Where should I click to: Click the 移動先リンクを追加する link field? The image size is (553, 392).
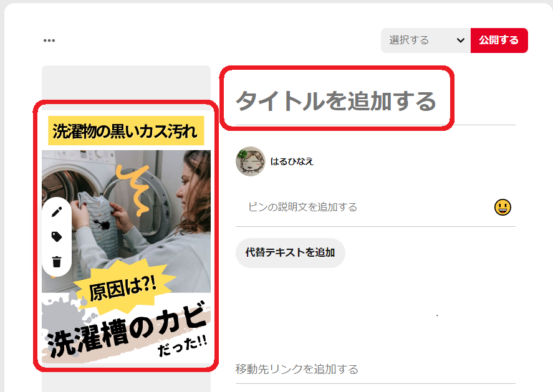click(x=375, y=370)
